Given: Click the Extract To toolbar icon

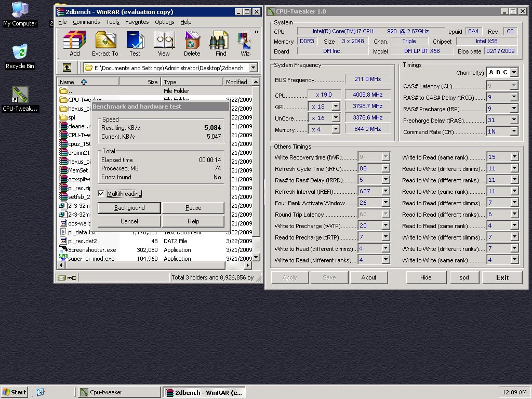Looking at the screenshot, I should (x=105, y=44).
